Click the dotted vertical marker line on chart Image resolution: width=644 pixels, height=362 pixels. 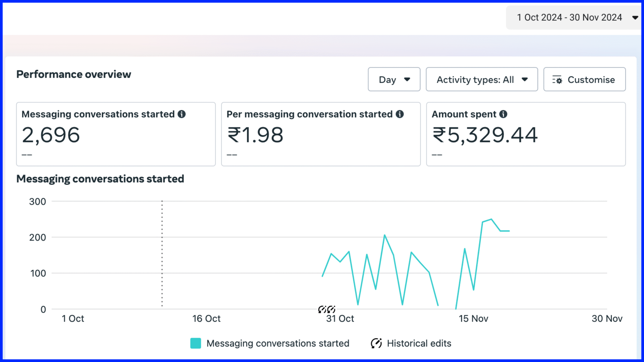click(162, 254)
